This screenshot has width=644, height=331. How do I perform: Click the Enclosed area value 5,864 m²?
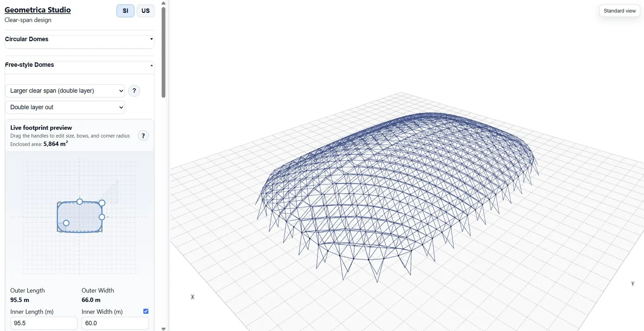(x=56, y=144)
